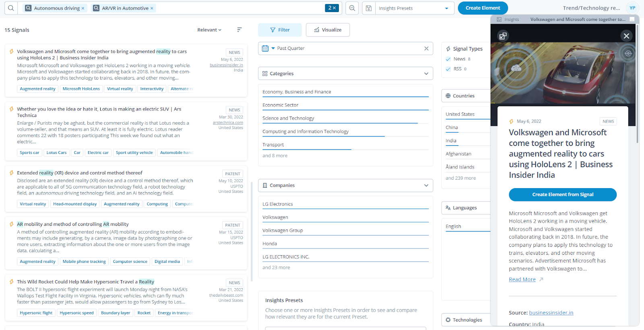Open thedailybeast.com link in rocket signal

point(226,295)
